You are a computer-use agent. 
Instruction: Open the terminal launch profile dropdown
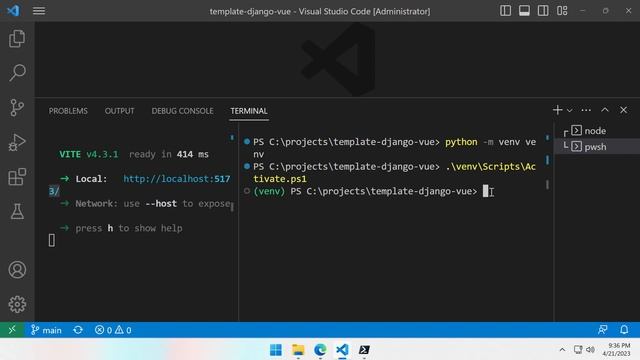click(569, 110)
